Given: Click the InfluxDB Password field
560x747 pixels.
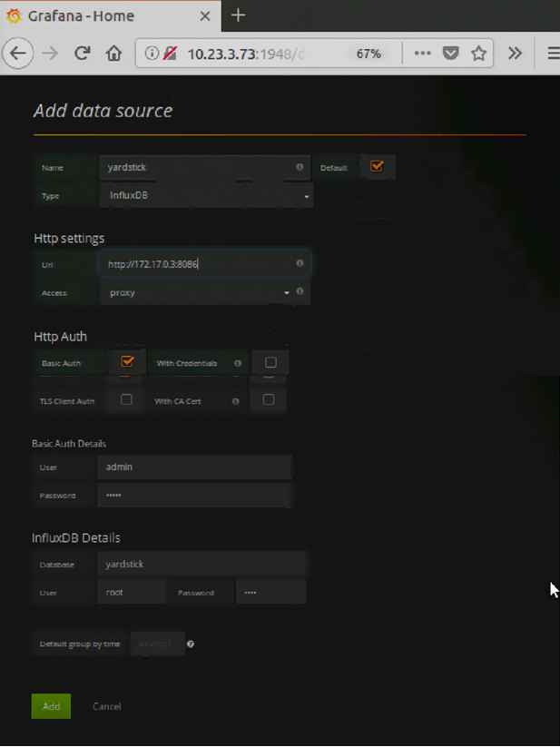Looking at the screenshot, I should [271, 592].
